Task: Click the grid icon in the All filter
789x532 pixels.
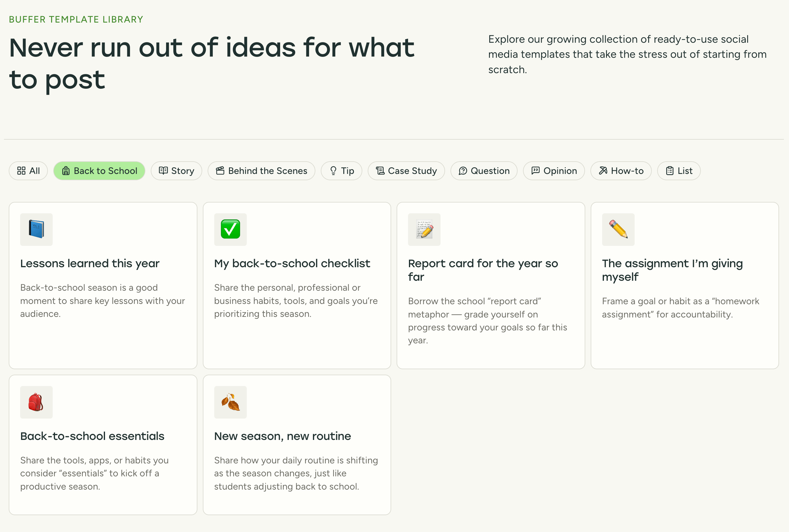Action: 21,171
